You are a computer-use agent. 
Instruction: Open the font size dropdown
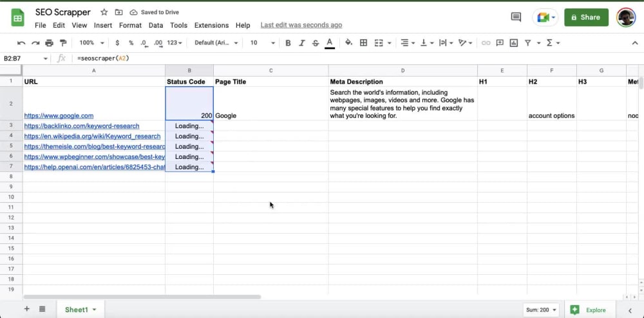[263, 42]
